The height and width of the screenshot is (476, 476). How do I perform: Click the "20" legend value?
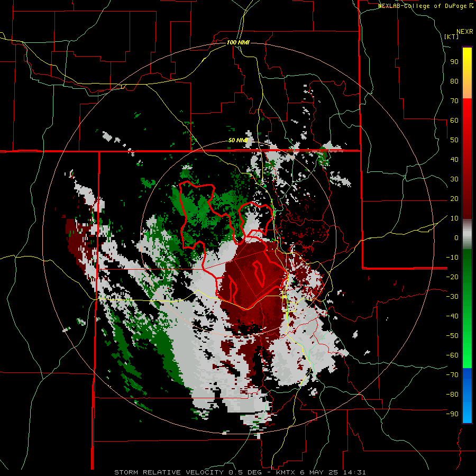[454, 199]
